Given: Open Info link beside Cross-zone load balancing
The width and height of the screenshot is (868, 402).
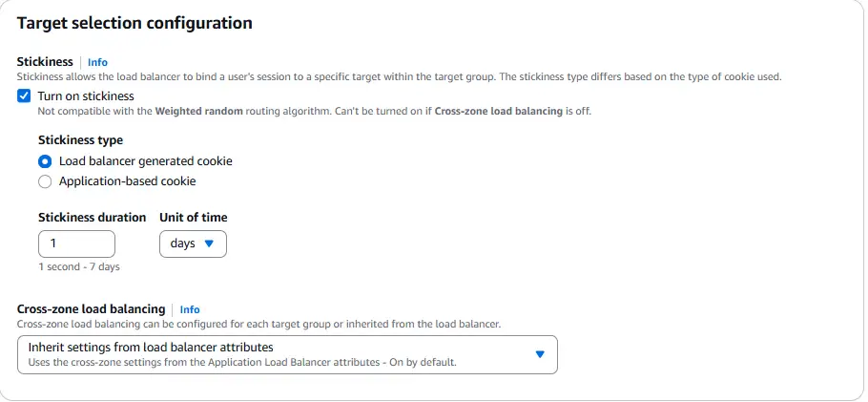Looking at the screenshot, I should coord(190,309).
